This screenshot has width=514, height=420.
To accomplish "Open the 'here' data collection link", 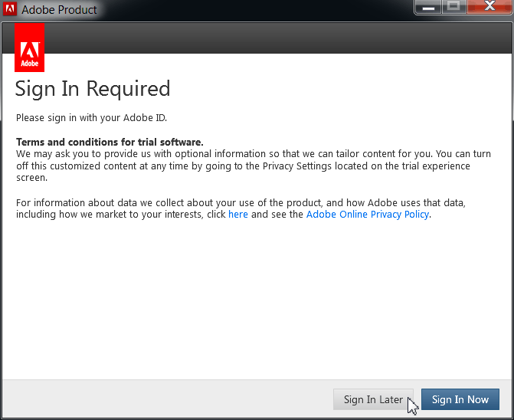I will pyautogui.click(x=238, y=215).
